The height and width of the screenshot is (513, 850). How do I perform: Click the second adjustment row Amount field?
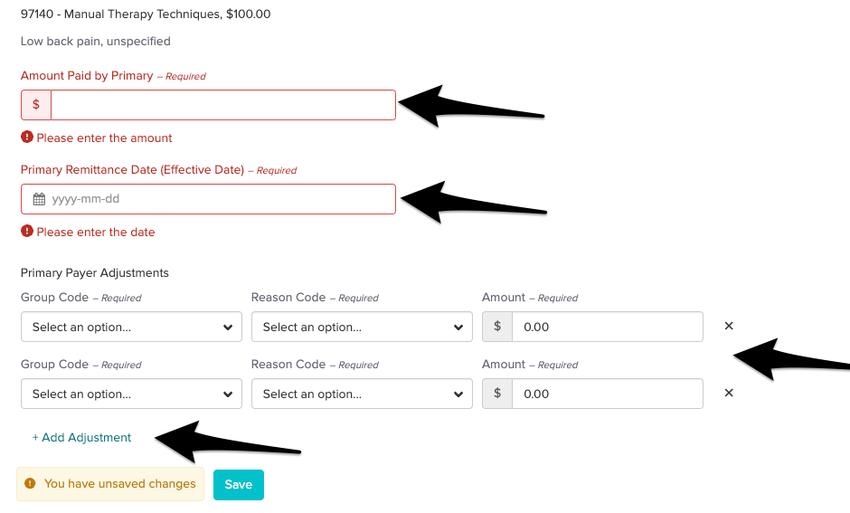coord(607,394)
